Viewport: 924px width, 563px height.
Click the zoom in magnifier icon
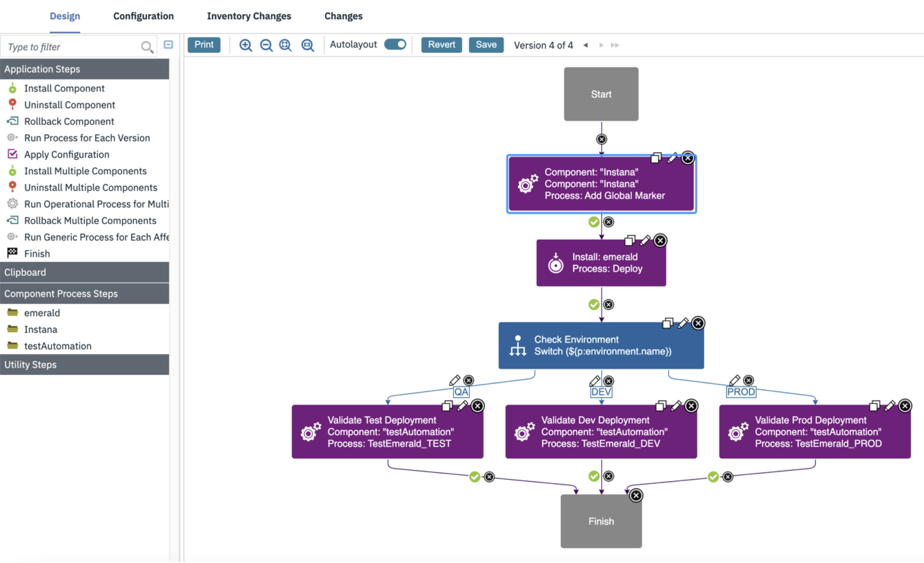tap(245, 45)
